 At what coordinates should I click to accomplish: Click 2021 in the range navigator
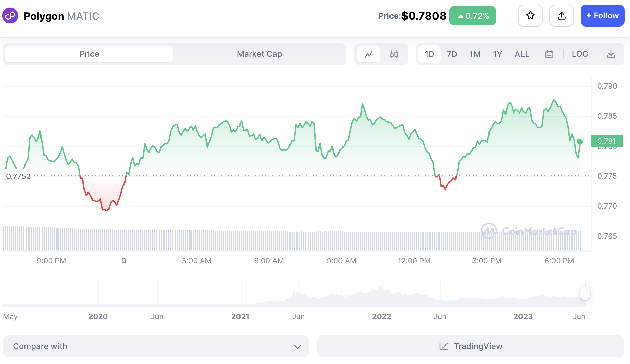(x=240, y=316)
